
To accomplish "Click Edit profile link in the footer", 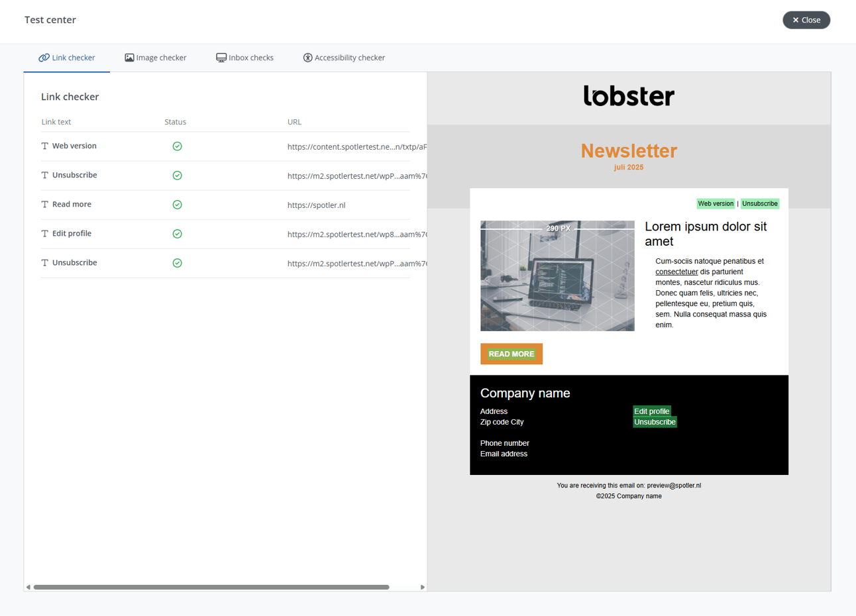I will [651, 411].
